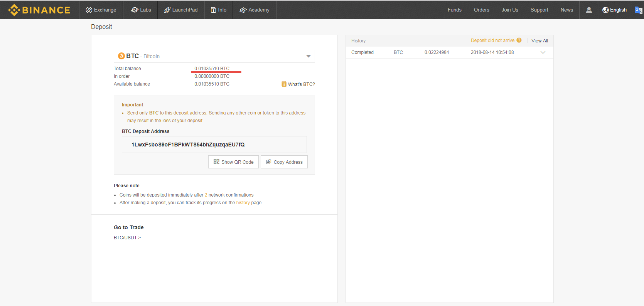Open the News page

(x=567, y=10)
